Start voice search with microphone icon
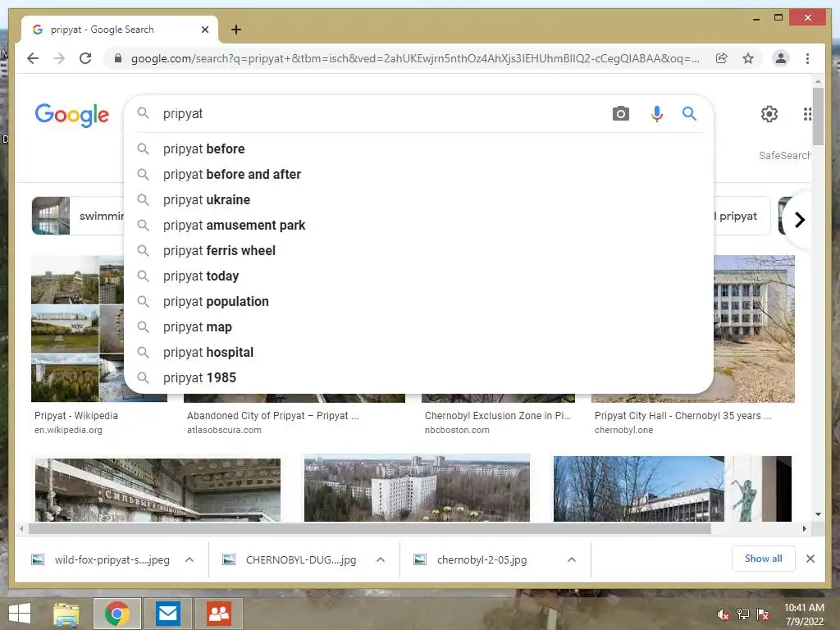 [x=657, y=113]
